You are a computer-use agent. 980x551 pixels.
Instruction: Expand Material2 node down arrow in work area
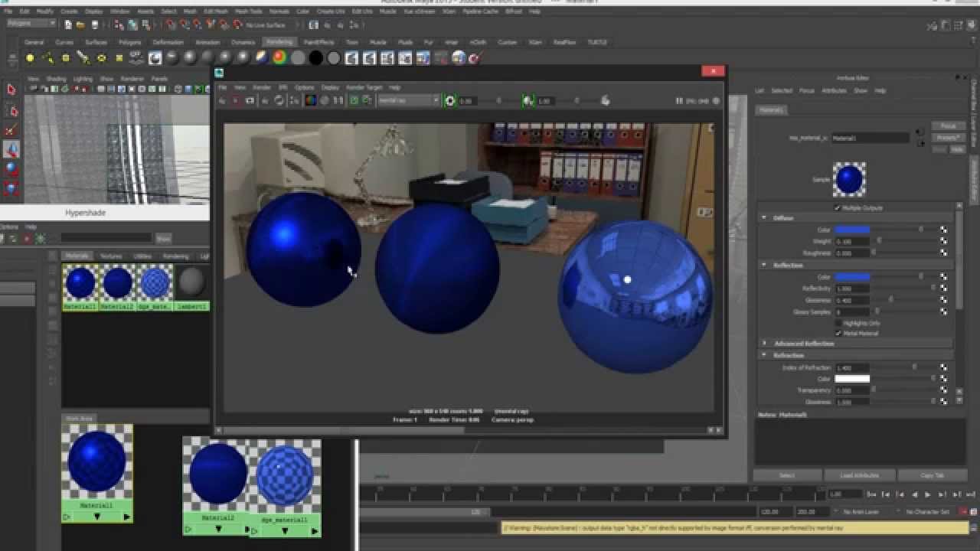(218, 529)
